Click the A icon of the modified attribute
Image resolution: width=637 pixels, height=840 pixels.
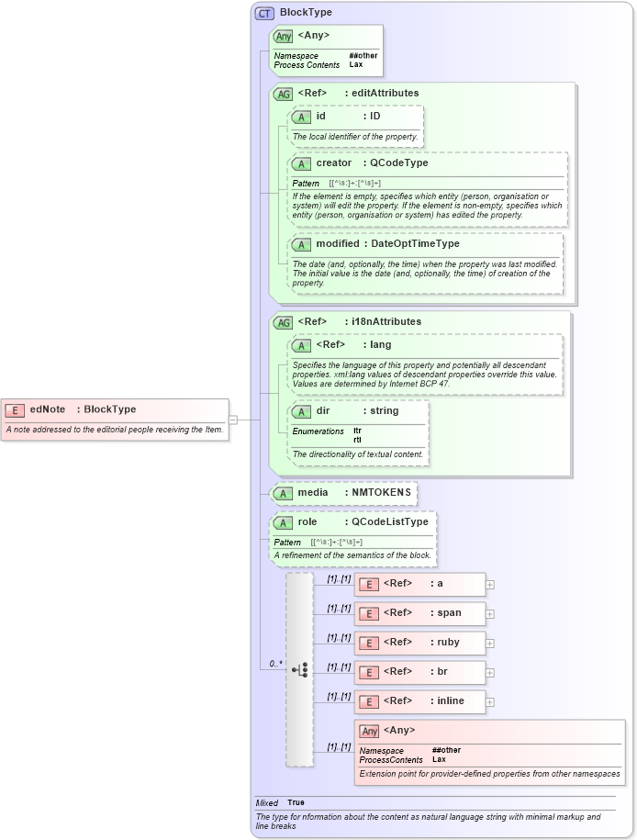(302, 245)
